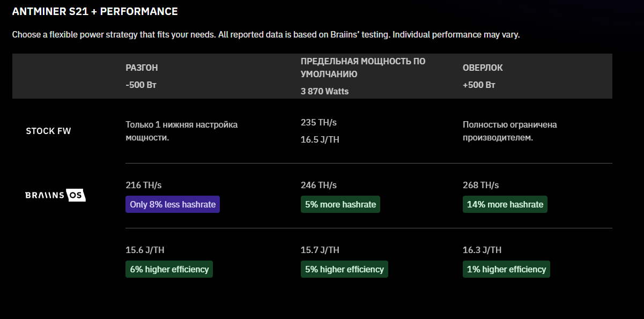Image resolution: width=644 pixels, height=319 pixels.
Task: Click the 3 870 Watts value
Action: click(x=324, y=91)
